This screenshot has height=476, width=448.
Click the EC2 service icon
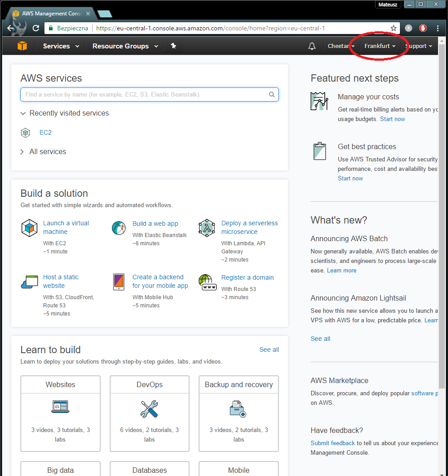25,133
